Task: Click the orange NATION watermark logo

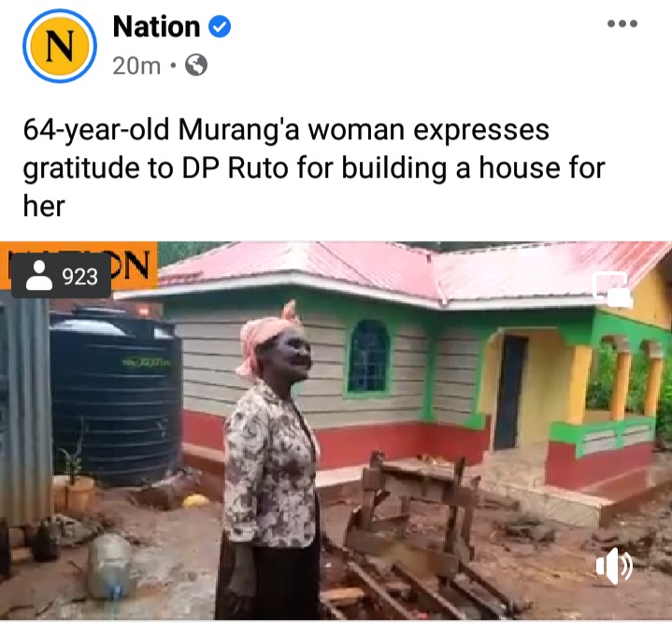Action: click(79, 267)
